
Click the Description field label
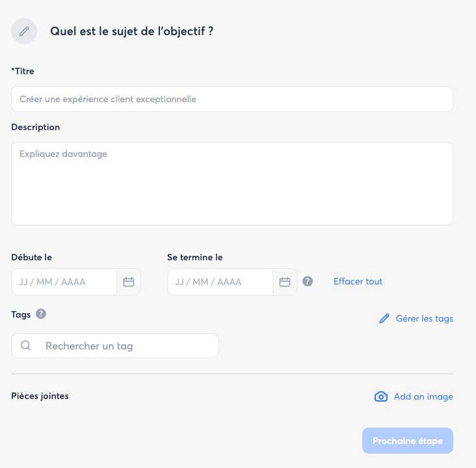(36, 127)
